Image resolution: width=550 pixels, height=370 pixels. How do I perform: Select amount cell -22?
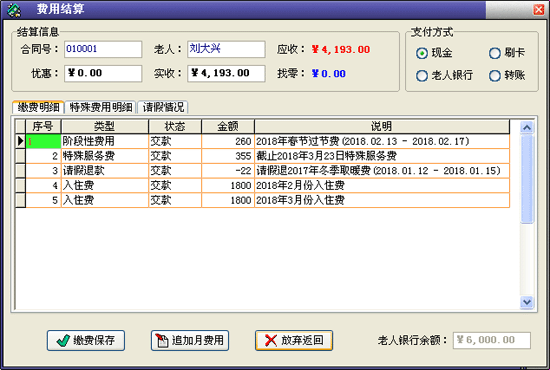coord(228,171)
